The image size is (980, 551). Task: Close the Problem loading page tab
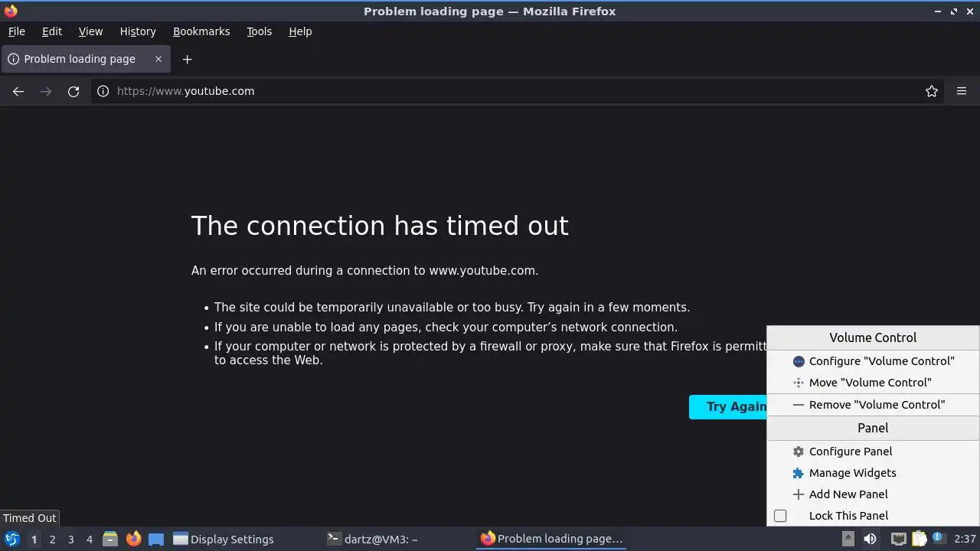pos(158,59)
